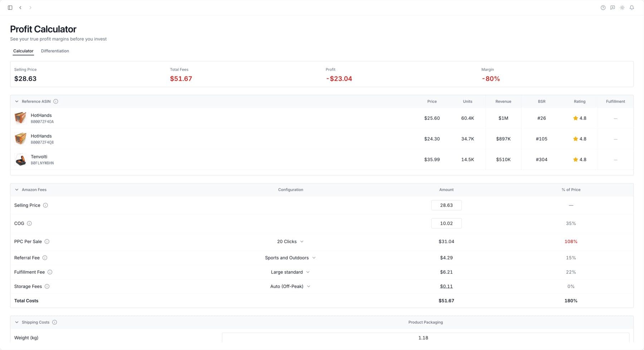644x350 pixels.
Task: Click the Fulfillment Fee info icon
Action: (50, 272)
